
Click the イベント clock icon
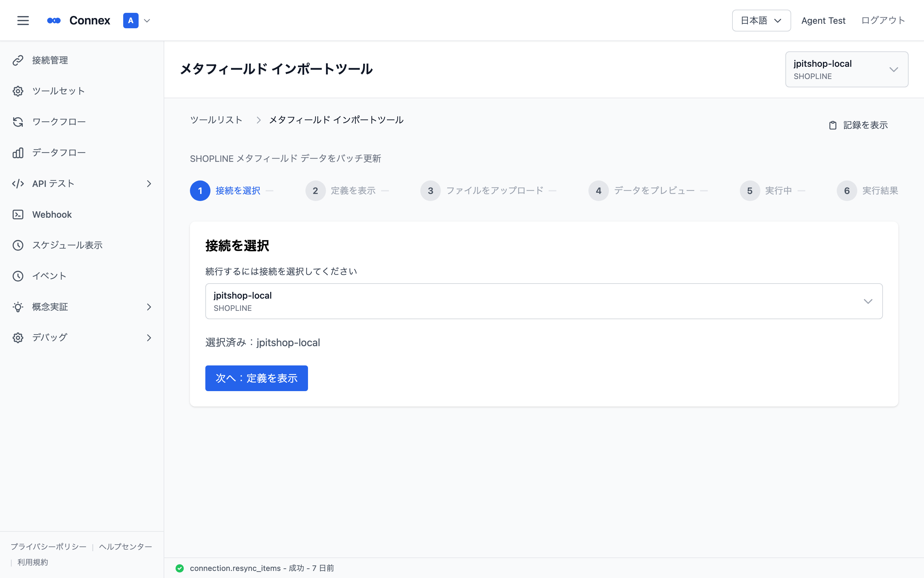point(18,276)
